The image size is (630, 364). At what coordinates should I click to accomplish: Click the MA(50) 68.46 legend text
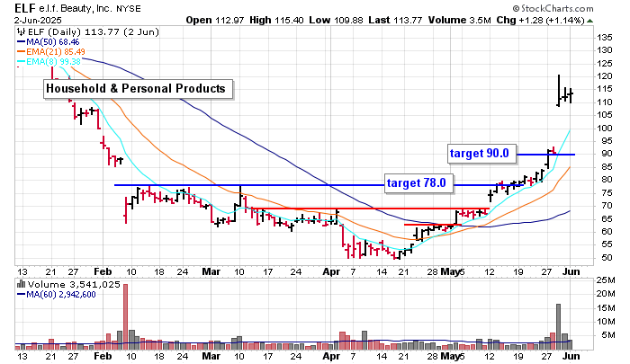pos(52,41)
